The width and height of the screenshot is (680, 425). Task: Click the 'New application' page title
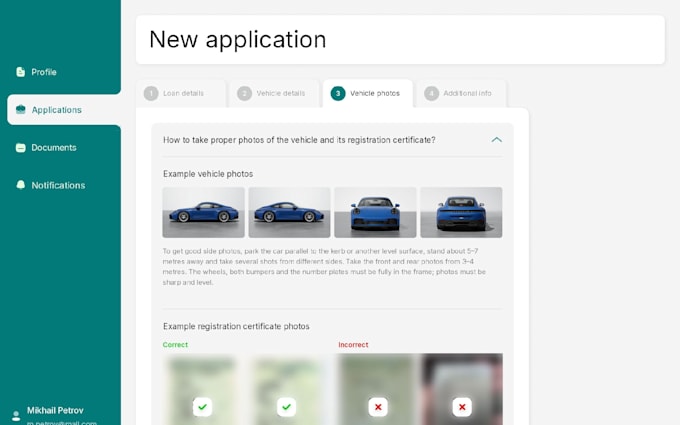point(238,39)
